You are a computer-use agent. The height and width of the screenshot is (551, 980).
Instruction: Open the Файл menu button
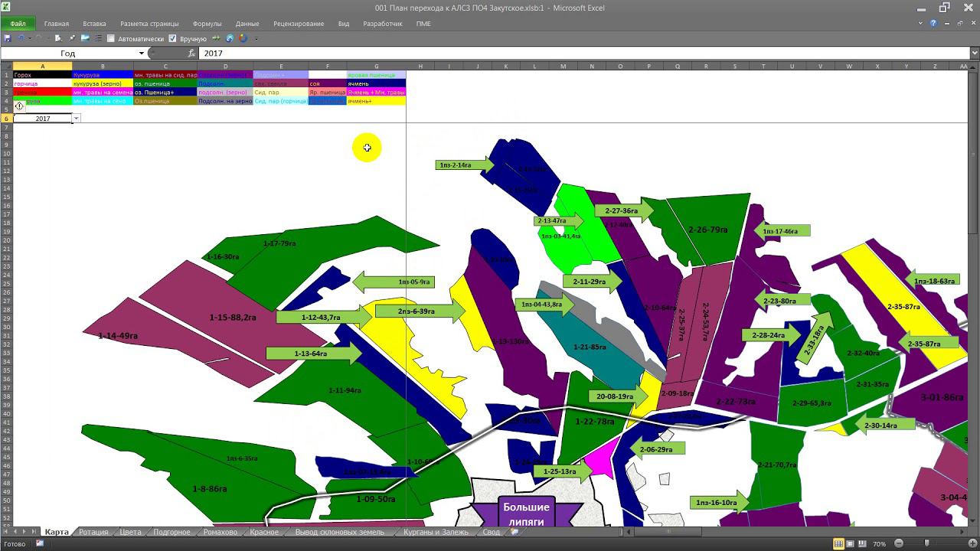click(x=18, y=24)
